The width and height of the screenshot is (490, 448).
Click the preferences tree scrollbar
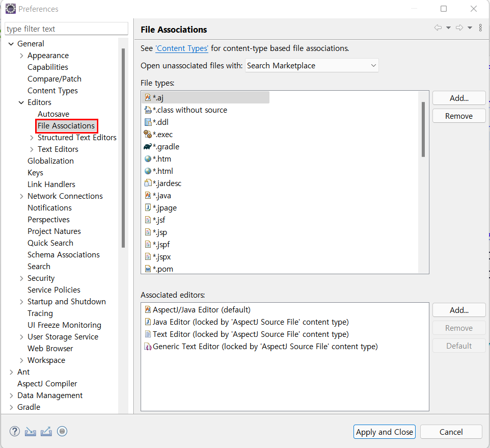123,148
